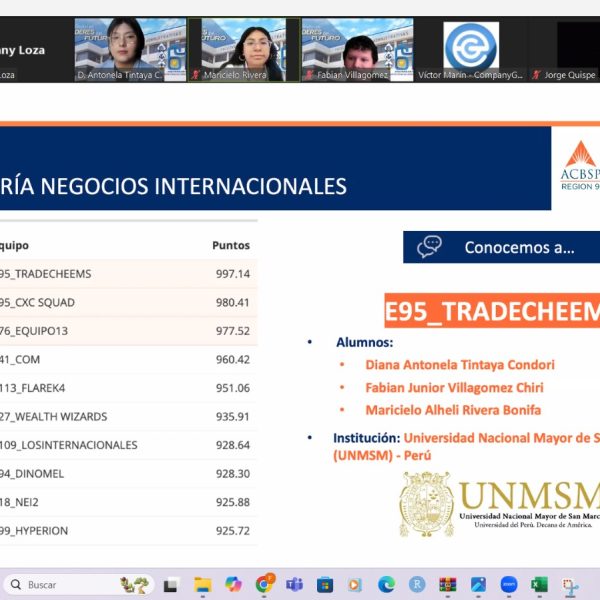Click the NEGOCIOS INTERNACIONALES slide heading

(194, 186)
